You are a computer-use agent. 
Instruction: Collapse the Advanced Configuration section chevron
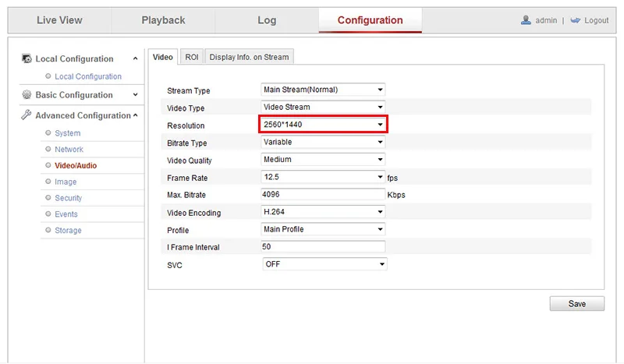[135, 115]
